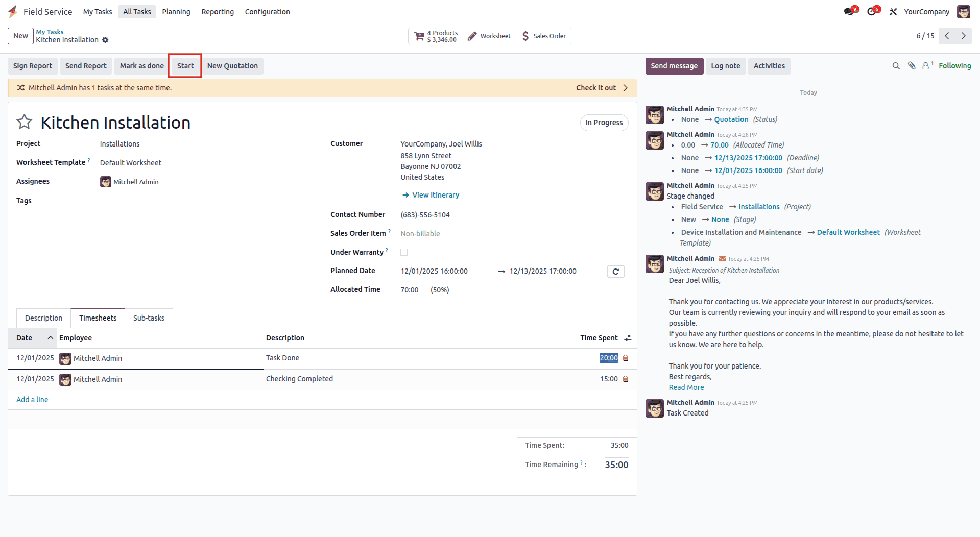Open the Messages inbox icon
This screenshot has width=980, height=537.
coord(849,11)
